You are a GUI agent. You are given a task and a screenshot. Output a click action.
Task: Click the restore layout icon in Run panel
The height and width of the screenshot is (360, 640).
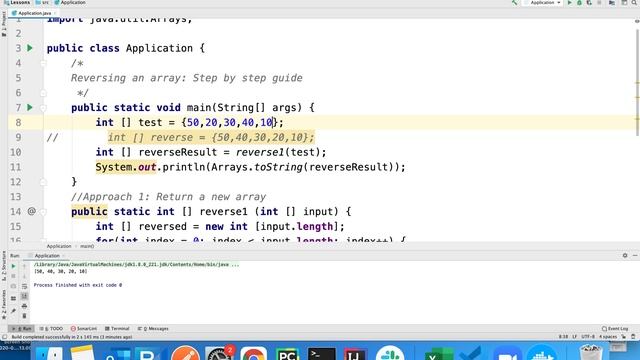13,298
